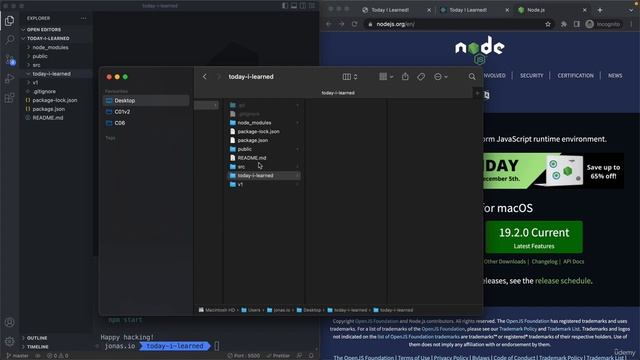Viewport: 640px width, 360px height.
Task: Select node_modules folder in Finder list
Action: coord(264,123)
